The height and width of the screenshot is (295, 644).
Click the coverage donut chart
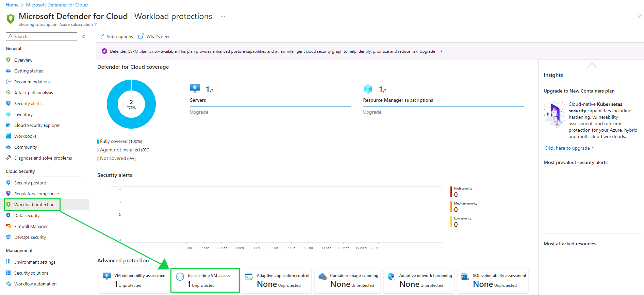coord(131,104)
